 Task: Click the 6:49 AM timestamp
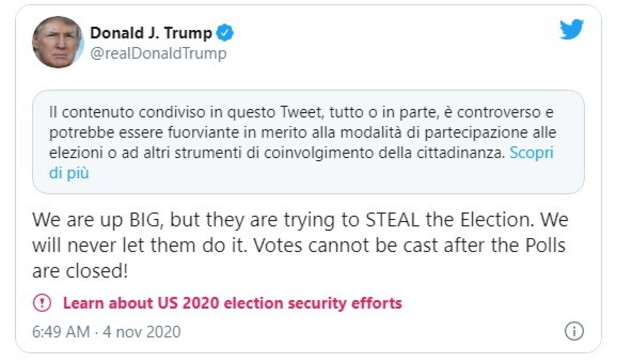coord(61,332)
